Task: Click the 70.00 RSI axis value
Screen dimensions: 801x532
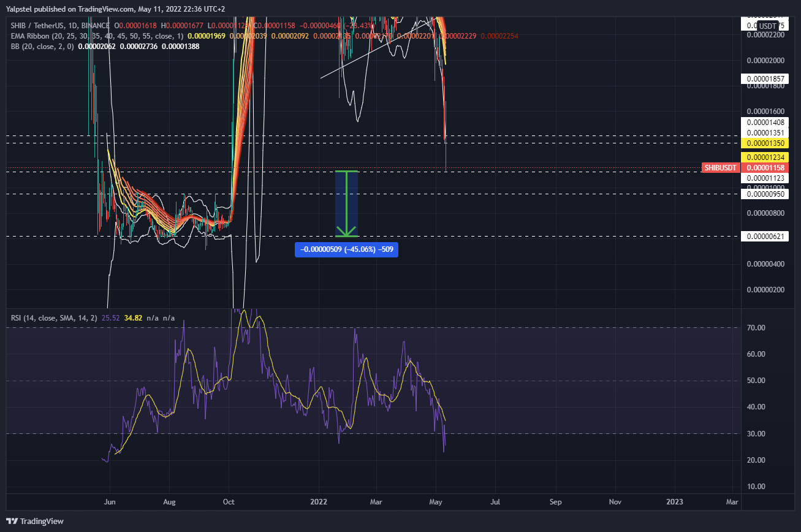Action: (x=755, y=328)
